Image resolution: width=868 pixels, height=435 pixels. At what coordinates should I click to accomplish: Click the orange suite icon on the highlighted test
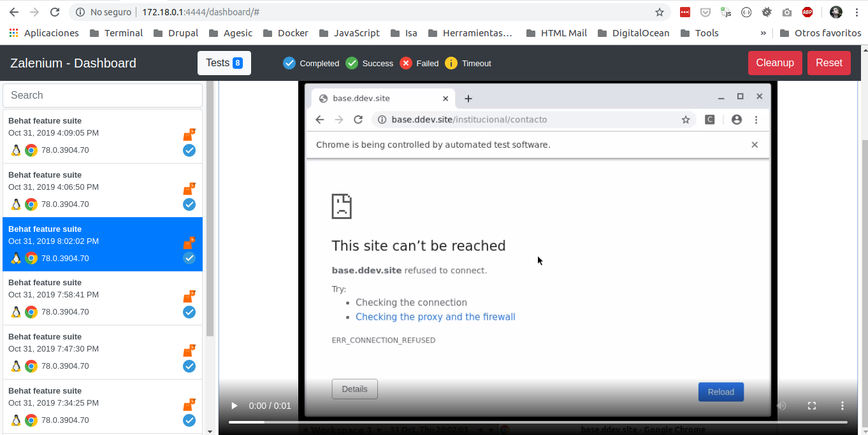189,243
